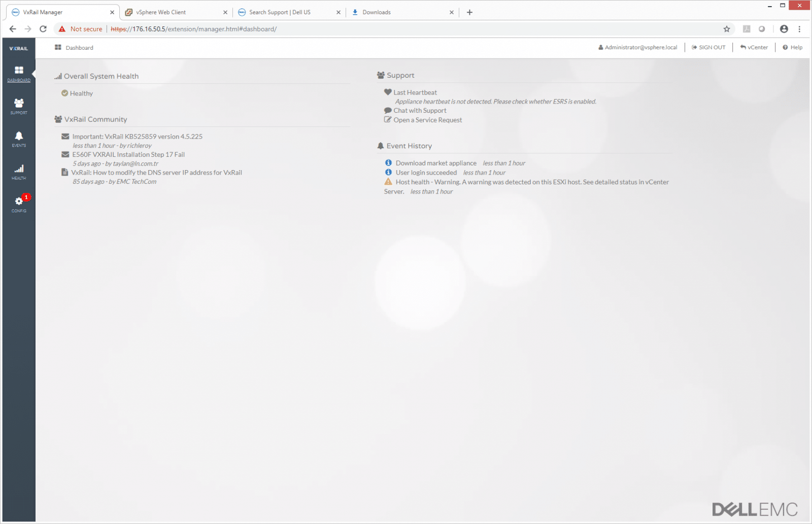
Task: Click the gray circle extension icon
Action: click(x=762, y=29)
